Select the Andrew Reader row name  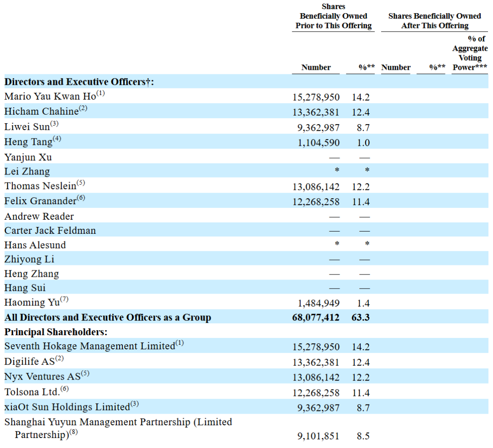pyautogui.click(x=39, y=216)
